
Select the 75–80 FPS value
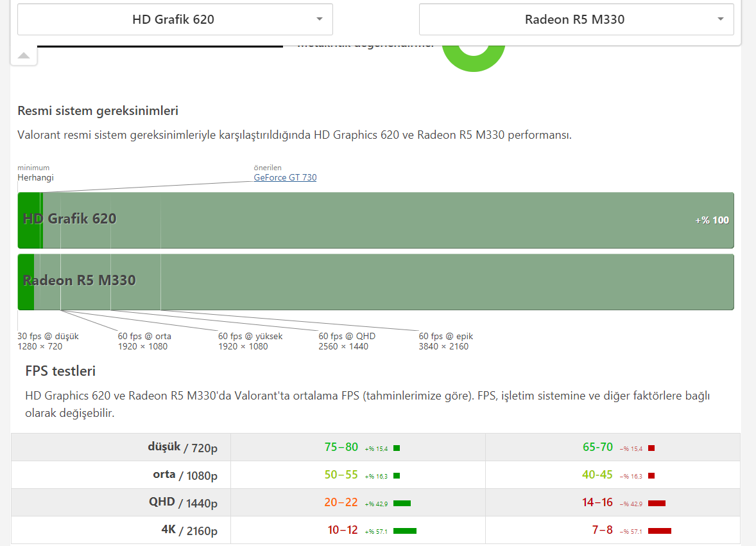click(341, 447)
